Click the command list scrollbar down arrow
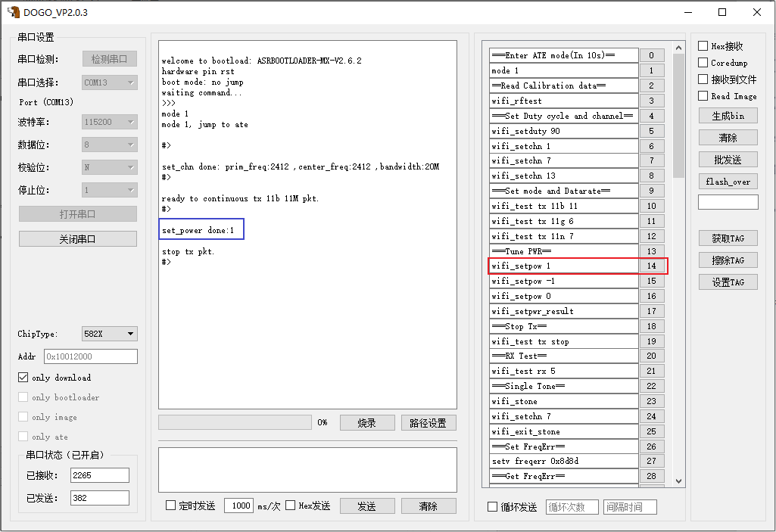Screen dimensions: 776x532 click(678, 481)
